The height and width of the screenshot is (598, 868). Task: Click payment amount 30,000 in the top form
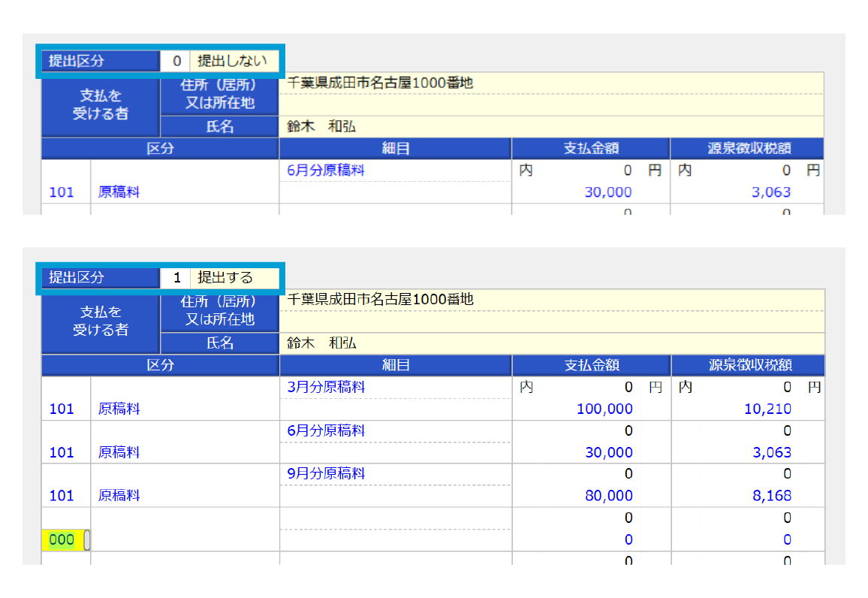pyautogui.click(x=607, y=192)
